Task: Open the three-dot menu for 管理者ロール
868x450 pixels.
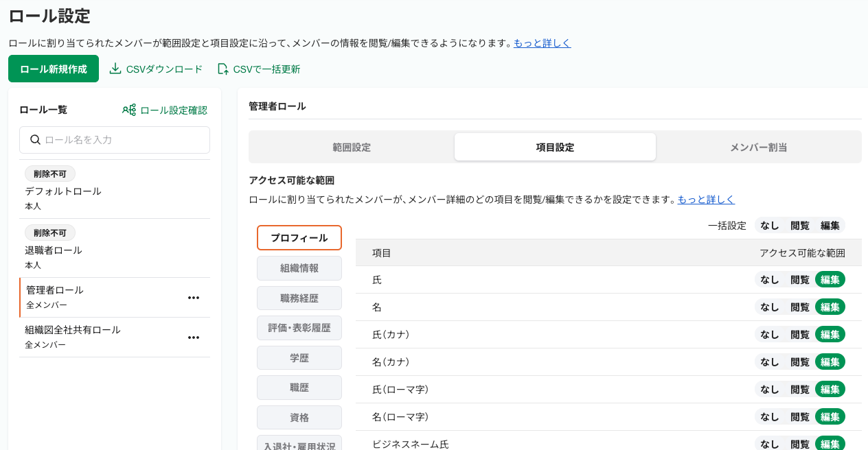Action: 194,298
